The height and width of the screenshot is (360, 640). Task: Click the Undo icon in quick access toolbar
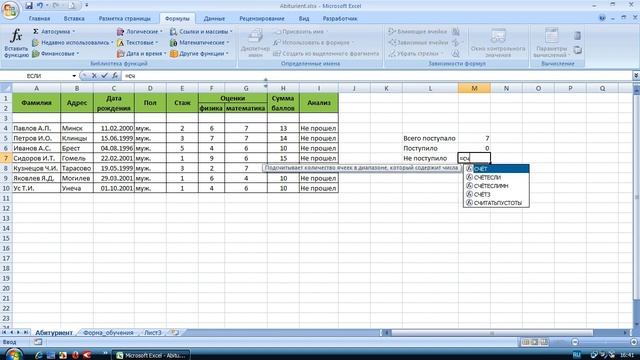click(40, 6)
